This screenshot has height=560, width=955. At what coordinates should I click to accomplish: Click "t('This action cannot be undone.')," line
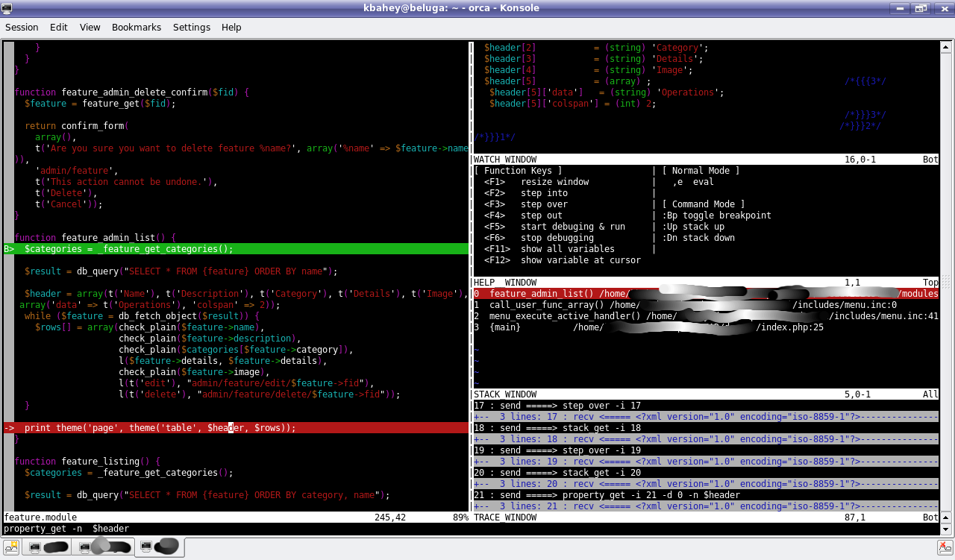point(126,182)
